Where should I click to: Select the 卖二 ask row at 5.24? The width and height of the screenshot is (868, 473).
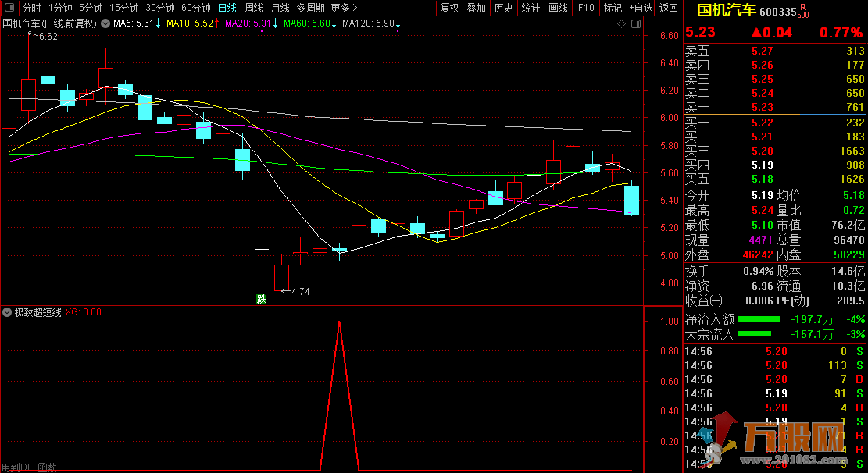pos(775,93)
